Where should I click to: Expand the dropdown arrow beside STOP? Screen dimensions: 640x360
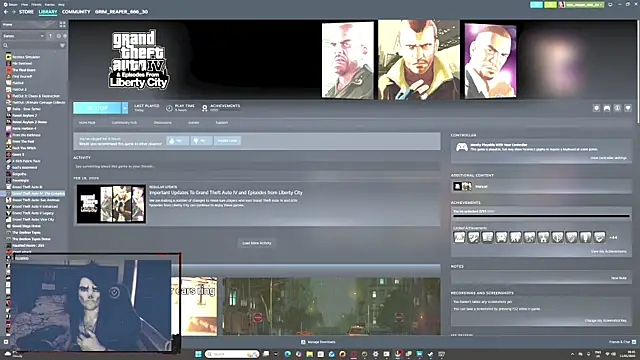point(125,108)
